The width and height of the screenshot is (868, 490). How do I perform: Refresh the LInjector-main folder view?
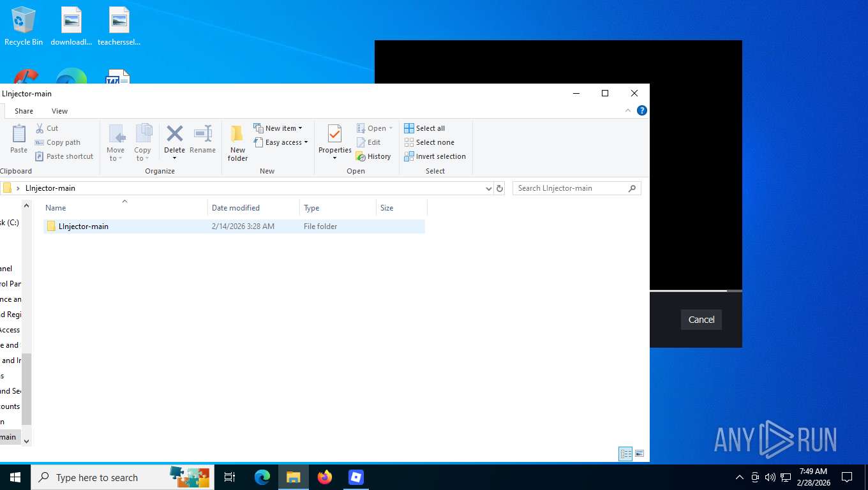point(500,188)
